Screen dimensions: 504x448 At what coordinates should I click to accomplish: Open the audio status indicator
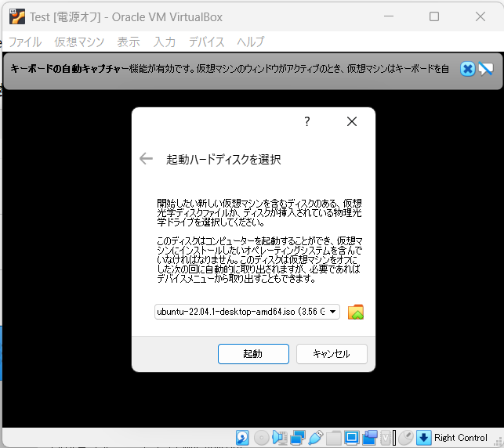(280, 438)
